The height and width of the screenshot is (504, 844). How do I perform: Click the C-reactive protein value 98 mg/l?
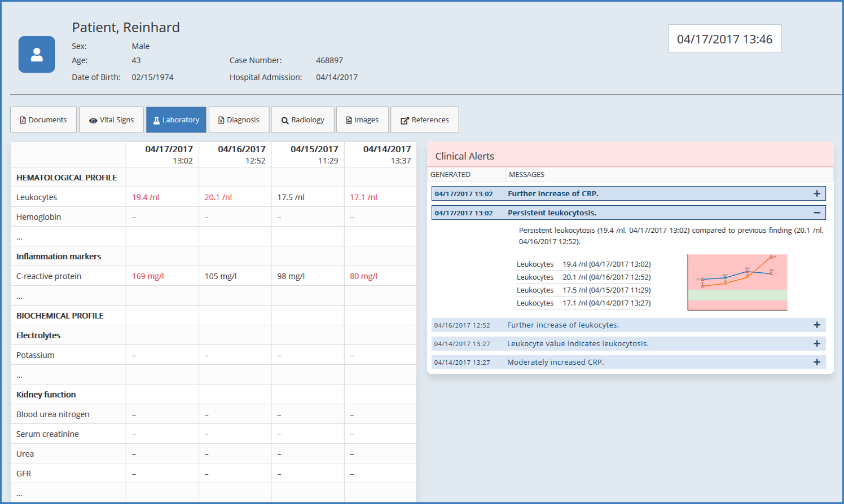pyautogui.click(x=291, y=276)
